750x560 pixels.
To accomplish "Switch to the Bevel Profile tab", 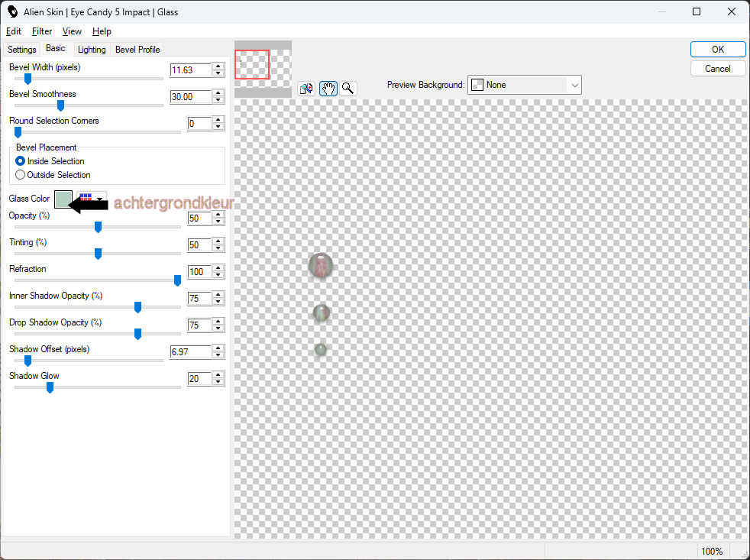I will [x=137, y=50].
